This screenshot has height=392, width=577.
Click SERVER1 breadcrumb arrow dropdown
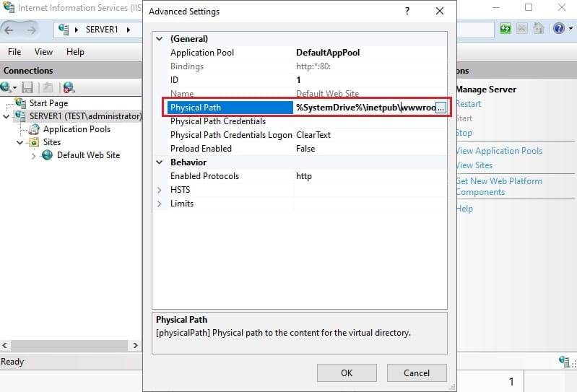[129, 30]
